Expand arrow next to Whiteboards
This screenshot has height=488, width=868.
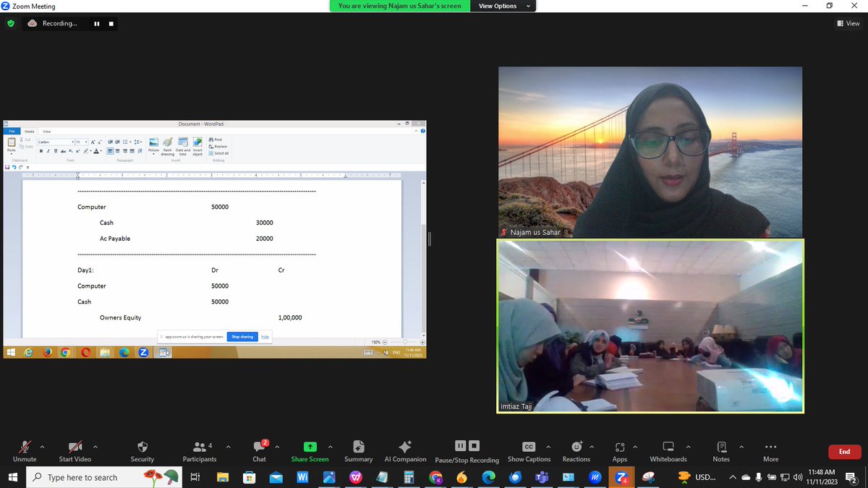coord(688,446)
